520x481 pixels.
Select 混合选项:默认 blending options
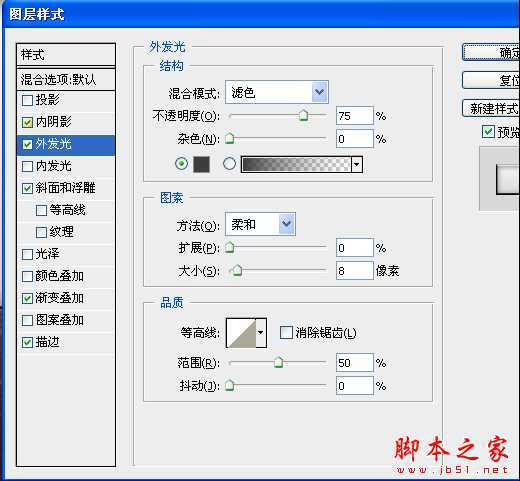pos(66,80)
